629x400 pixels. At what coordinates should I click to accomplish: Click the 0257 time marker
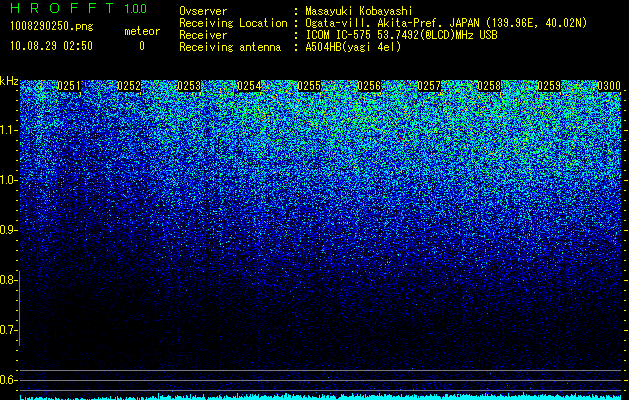coord(429,86)
